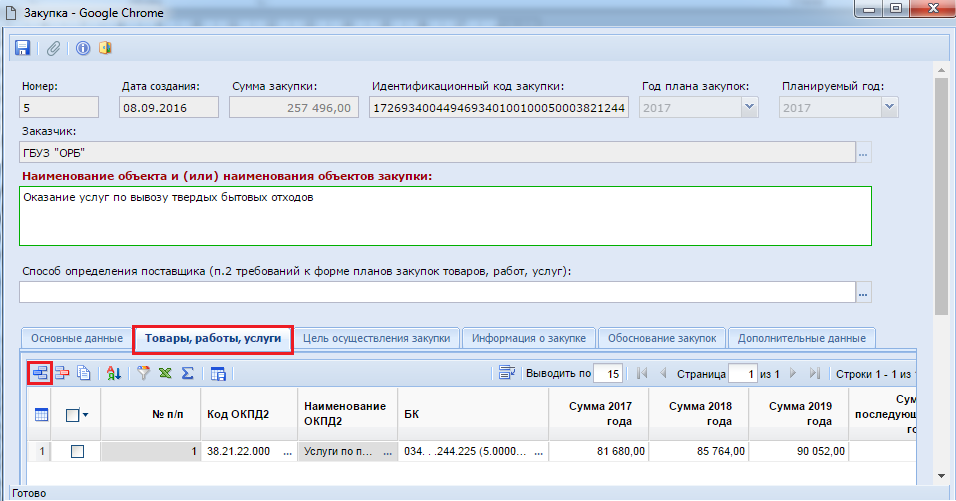956x501 pixels.
Task: Click the sort A-Z icon
Action: click(x=114, y=373)
